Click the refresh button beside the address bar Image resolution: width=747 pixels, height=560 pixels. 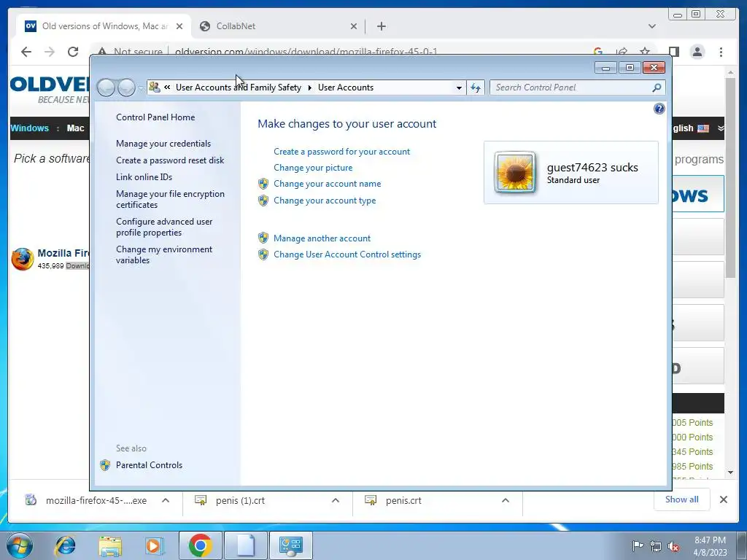tap(476, 87)
